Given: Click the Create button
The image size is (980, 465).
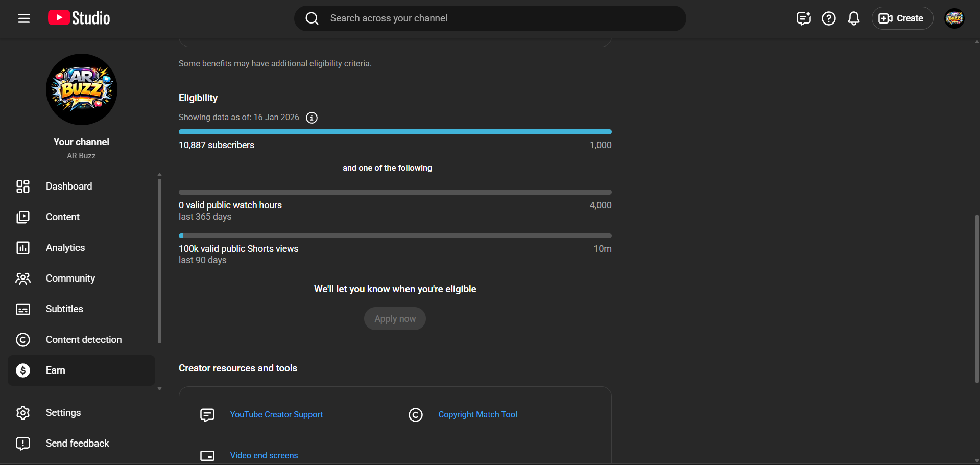Looking at the screenshot, I should [902, 18].
